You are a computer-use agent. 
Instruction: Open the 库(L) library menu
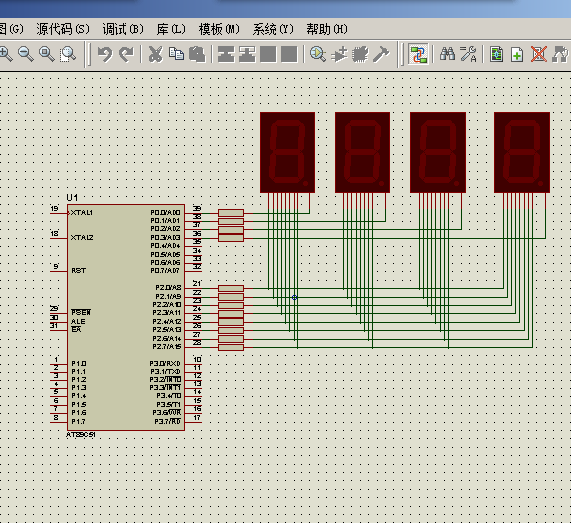click(171, 29)
